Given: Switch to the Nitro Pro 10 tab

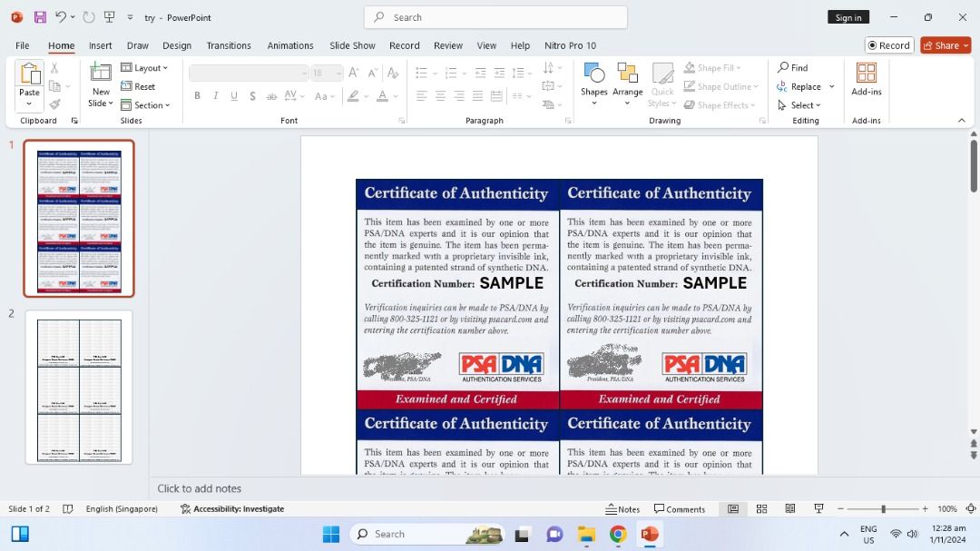Looking at the screenshot, I should click(573, 45).
